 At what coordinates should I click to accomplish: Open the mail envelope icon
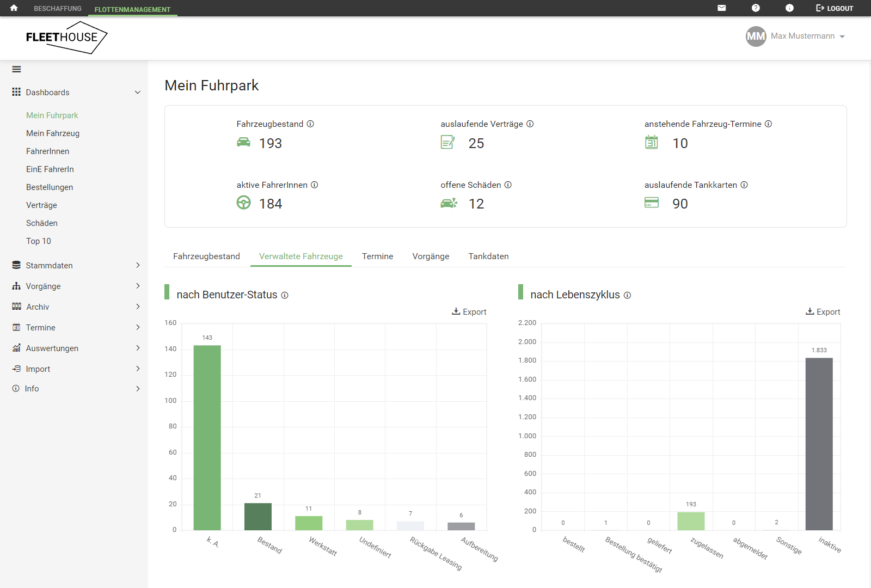click(x=722, y=8)
